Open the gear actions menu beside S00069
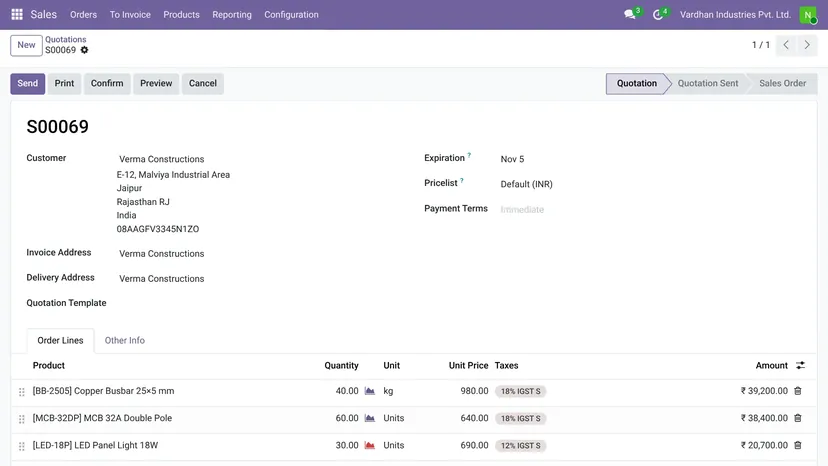828x466 pixels. pos(84,50)
